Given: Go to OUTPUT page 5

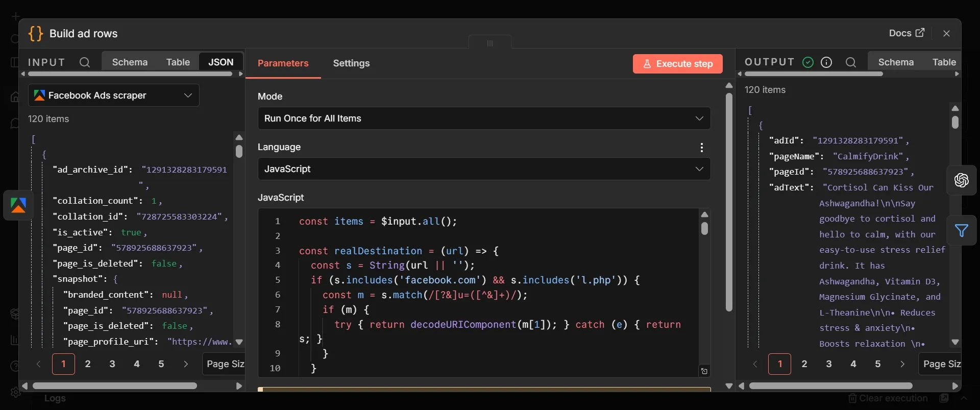Looking at the screenshot, I should [878, 364].
